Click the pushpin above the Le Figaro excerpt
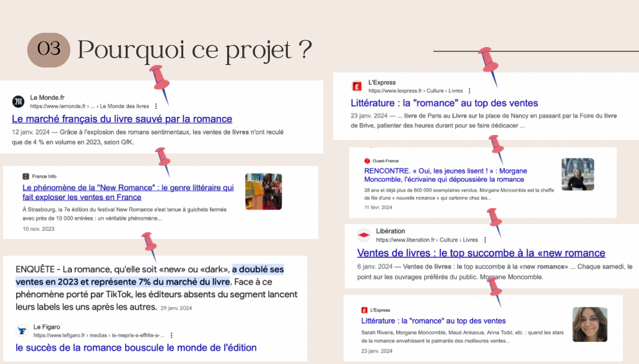This screenshot has height=364, width=639. [x=149, y=243]
